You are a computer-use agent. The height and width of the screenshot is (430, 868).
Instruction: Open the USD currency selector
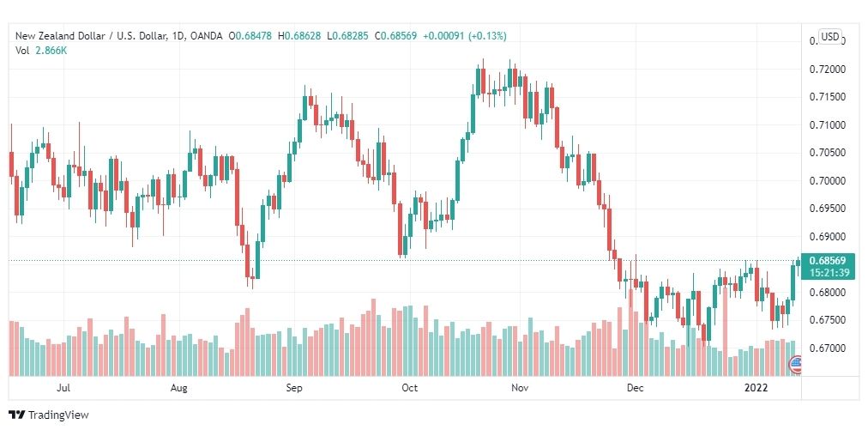point(829,37)
